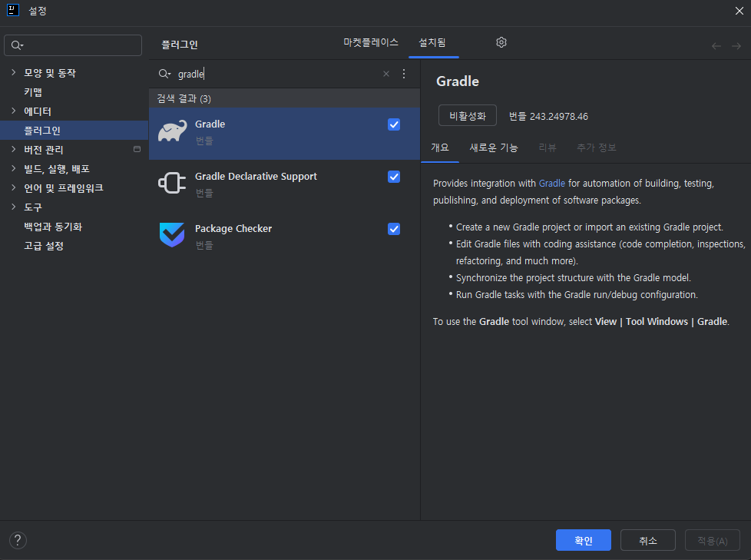Open the 리뷰 tab
Viewport: 751px width, 560px height.
click(548, 147)
